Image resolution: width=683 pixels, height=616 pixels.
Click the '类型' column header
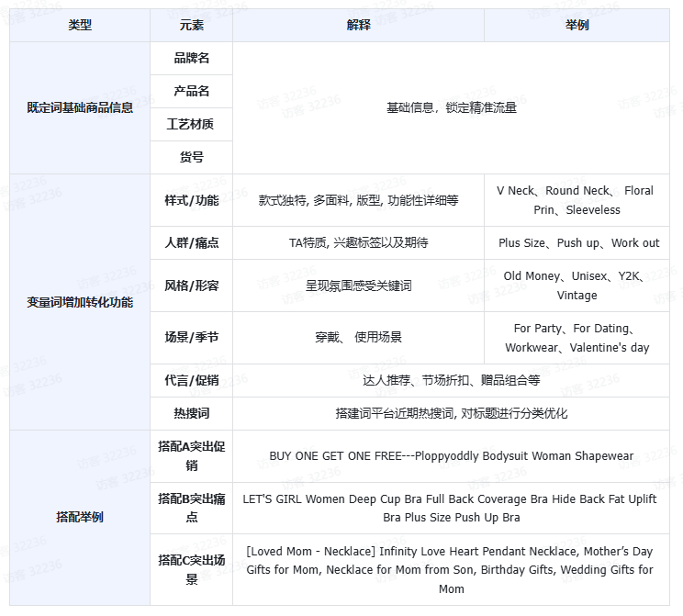click(x=80, y=26)
